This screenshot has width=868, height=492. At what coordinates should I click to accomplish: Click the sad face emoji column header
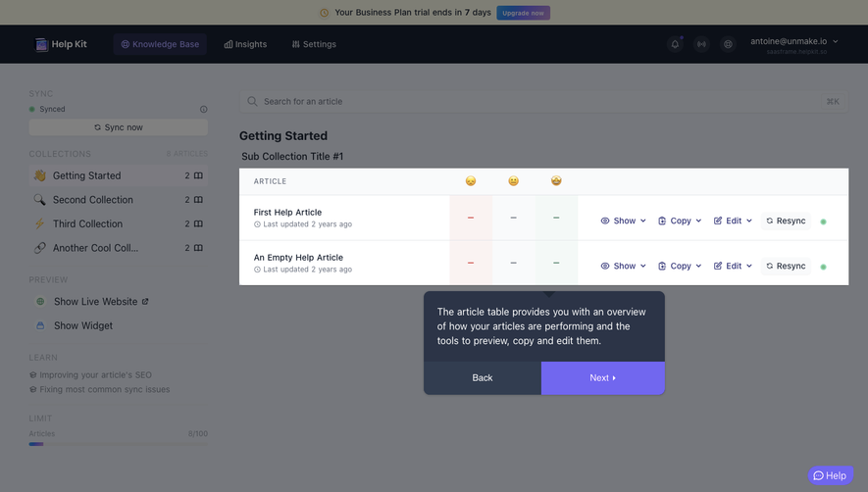pos(471,181)
